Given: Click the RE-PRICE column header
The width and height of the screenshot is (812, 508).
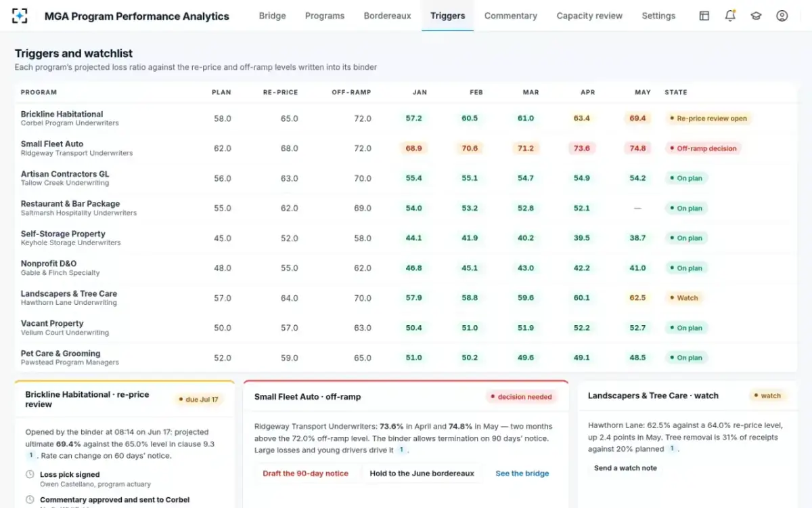Looking at the screenshot, I should 280,92.
